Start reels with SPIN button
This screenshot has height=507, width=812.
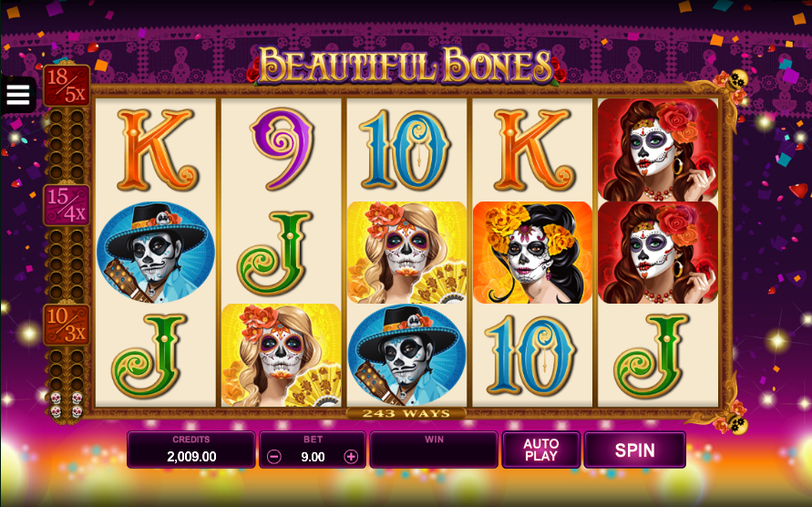(x=635, y=450)
